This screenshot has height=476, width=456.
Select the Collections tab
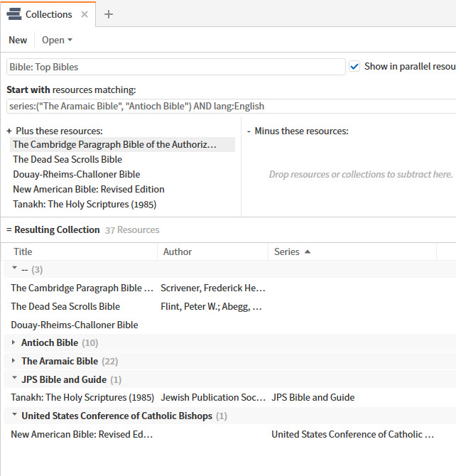pyautogui.click(x=48, y=14)
